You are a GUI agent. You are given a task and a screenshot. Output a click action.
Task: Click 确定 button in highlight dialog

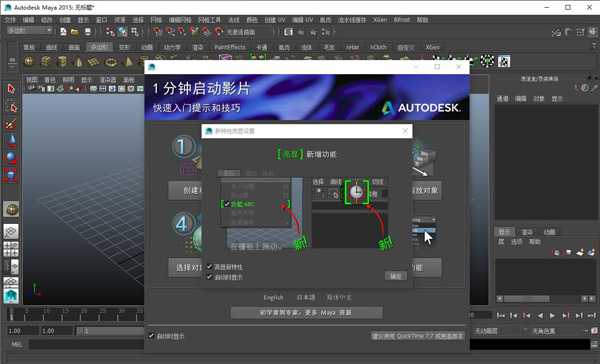395,276
